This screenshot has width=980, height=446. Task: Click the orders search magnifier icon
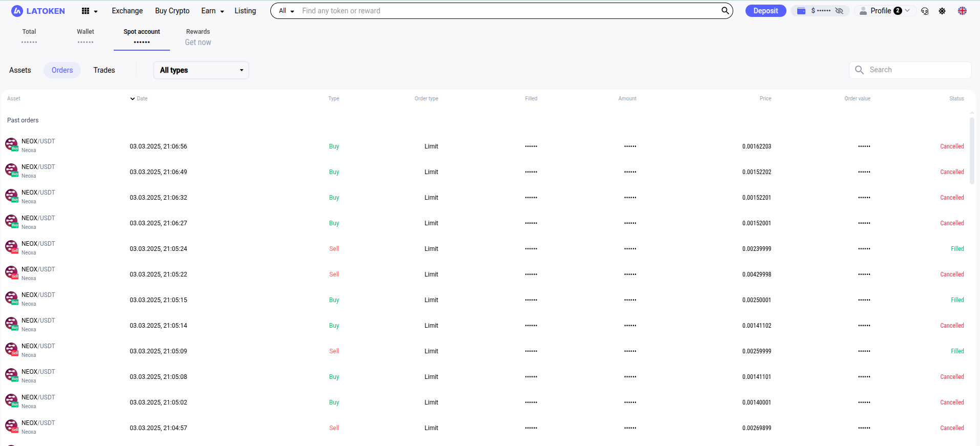859,70
